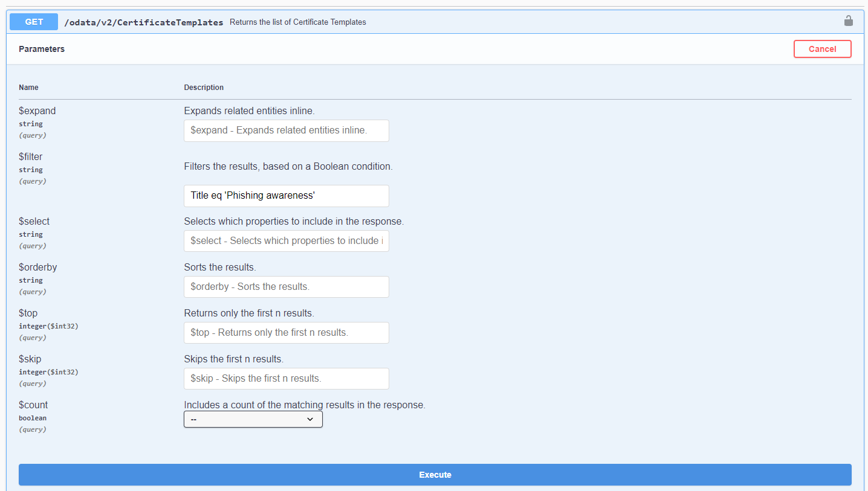Click the 'Filters the results' description text
The image size is (868, 491).
click(x=288, y=167)
